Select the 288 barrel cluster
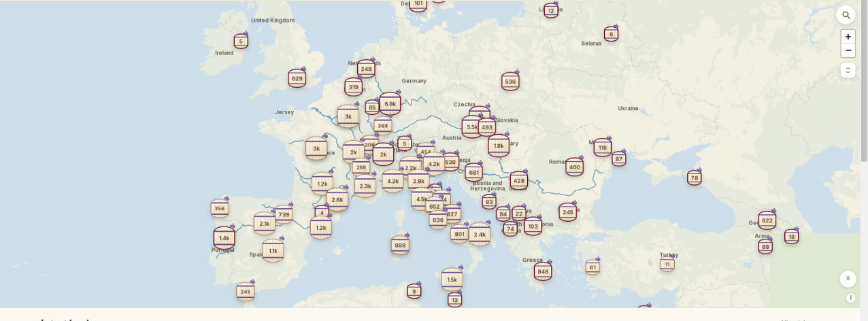Viewport: 868px width, 321px height. pyautogui.click(x=361, y=167)
